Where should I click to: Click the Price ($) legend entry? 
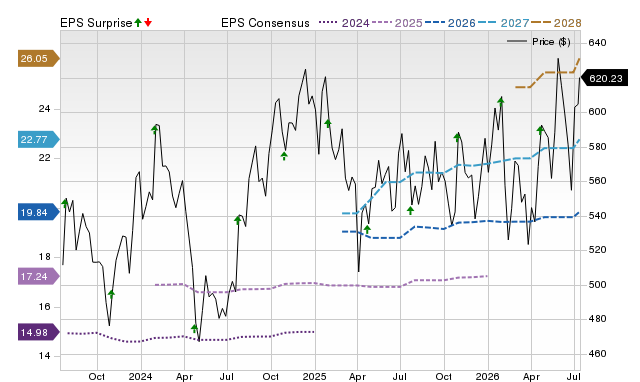(x=539, y=42)
